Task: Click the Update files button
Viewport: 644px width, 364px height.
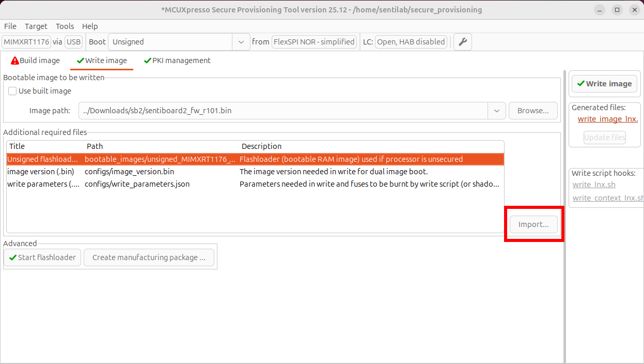Action: coord(605,138)
